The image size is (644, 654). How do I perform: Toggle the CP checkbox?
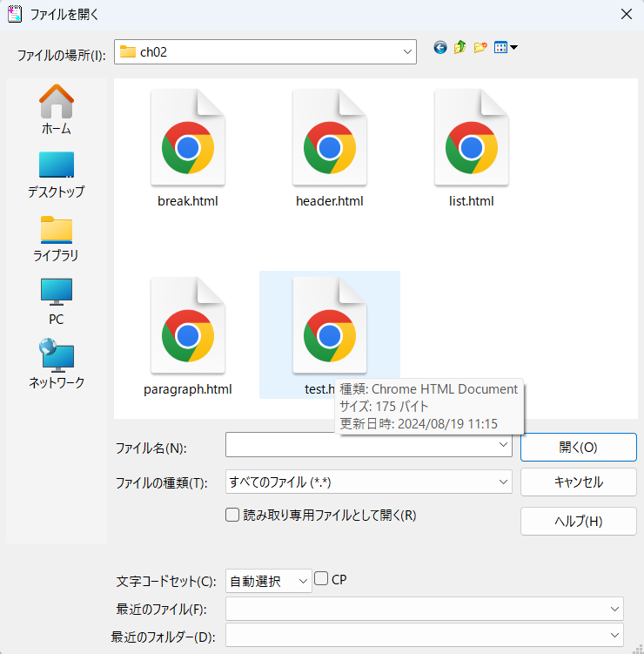[x=321, y=578]
